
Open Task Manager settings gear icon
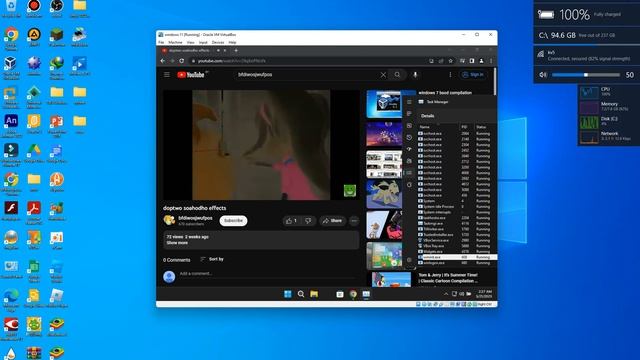tap(409, 260)
